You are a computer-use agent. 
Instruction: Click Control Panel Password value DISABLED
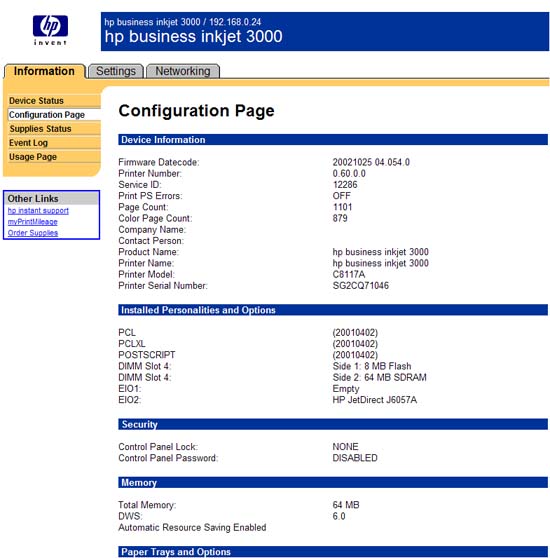[355, 458]
